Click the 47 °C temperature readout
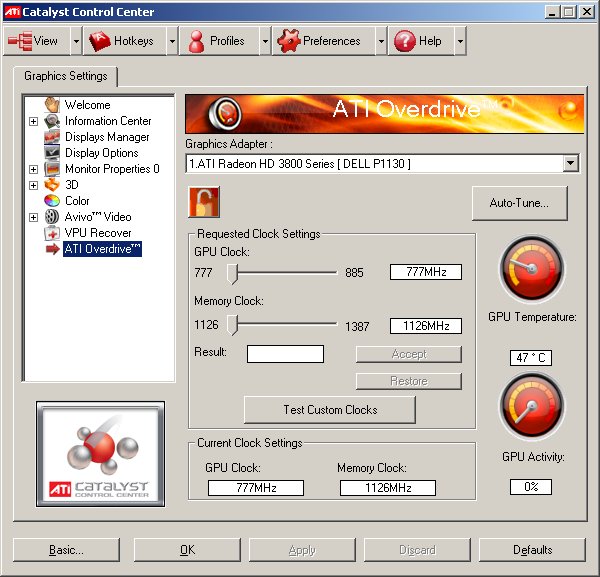The width and height of the screenshot is (600, 577). (x=531, y=358)
